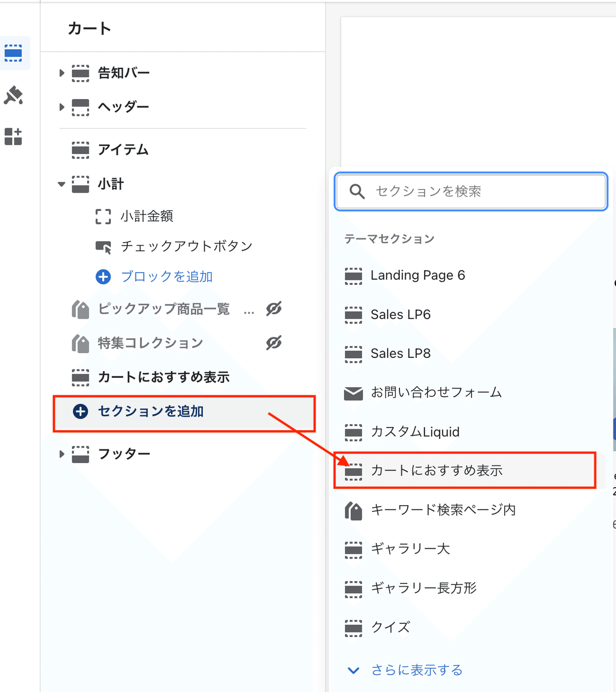Click the ヘッダー section icon
The width and height of the screenshot is (616, 692).
pyautogui.click(x=81, y=107)
